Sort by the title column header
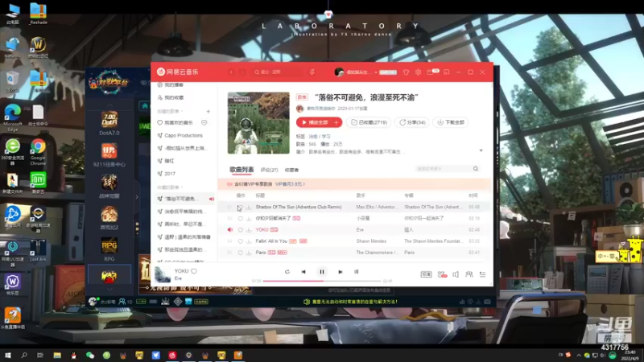 click(x=260, y=195)
